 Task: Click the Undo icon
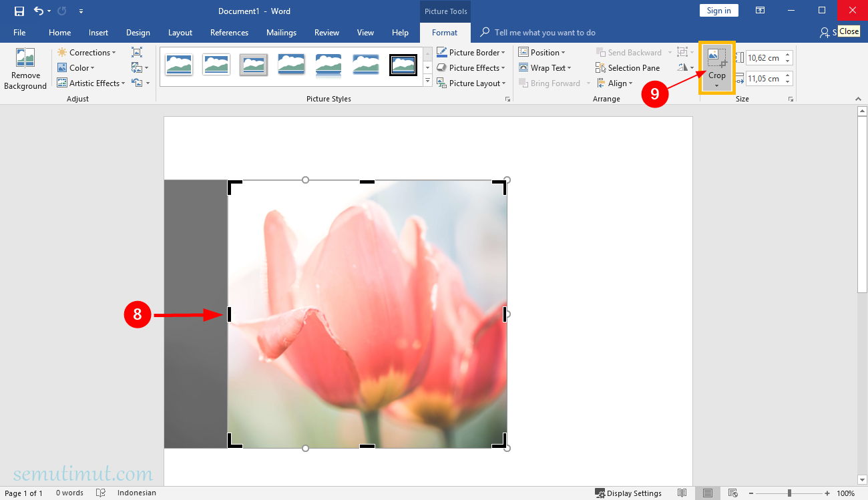[39, 11]
